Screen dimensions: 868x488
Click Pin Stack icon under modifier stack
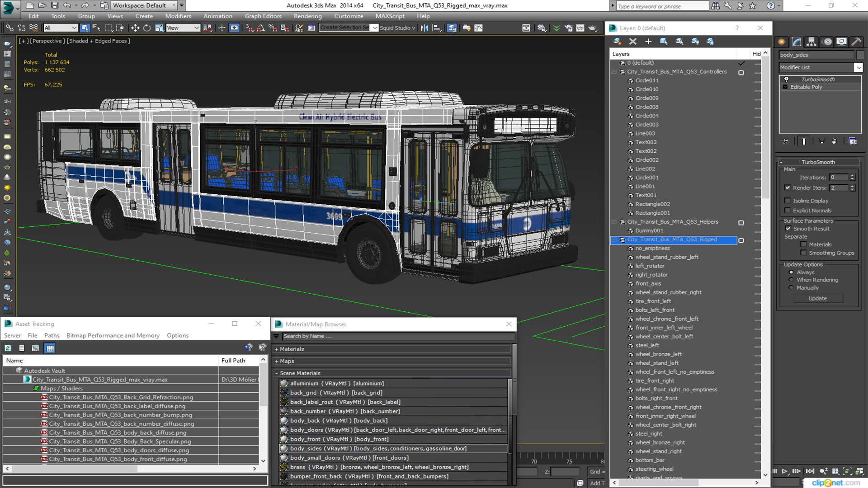click(x=786, y=141)
